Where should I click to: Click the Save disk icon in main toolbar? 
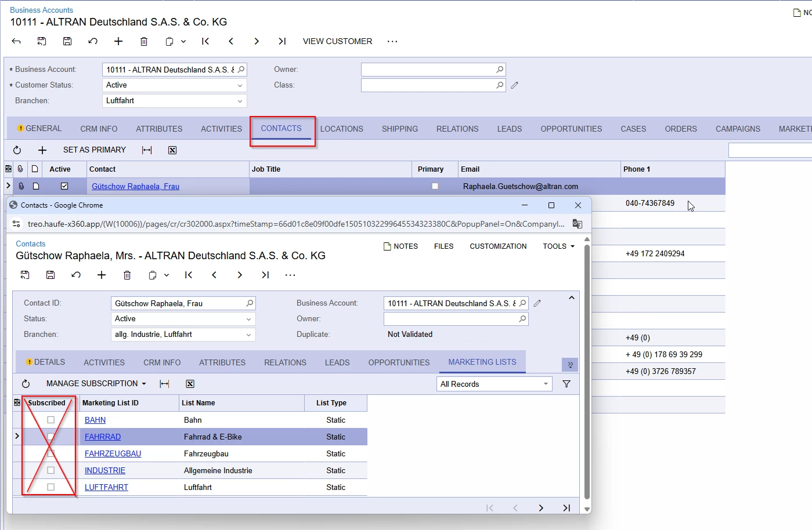pos(67,41)
